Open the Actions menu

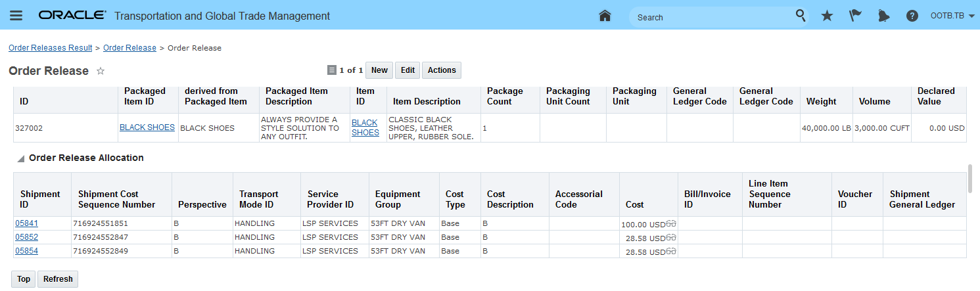(x=442, y=70)
